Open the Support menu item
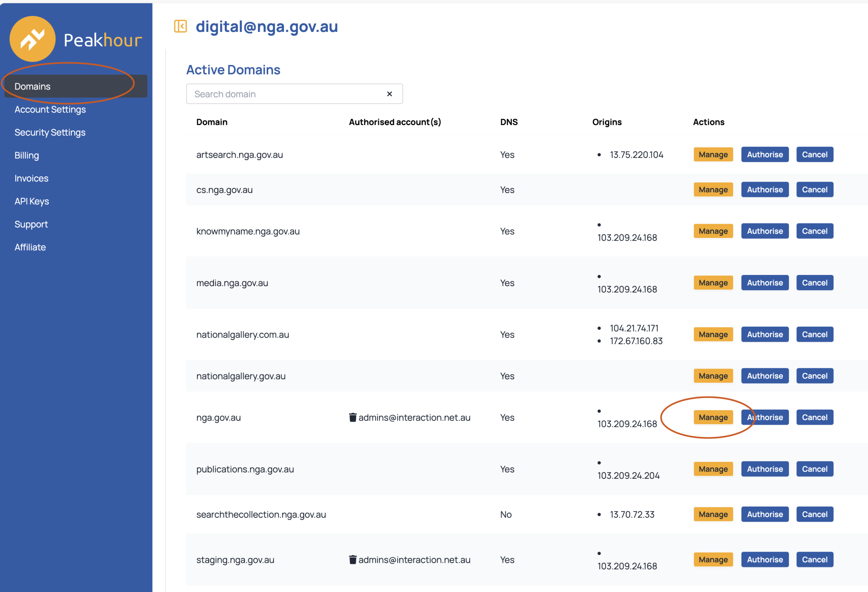 click(31, 224)
